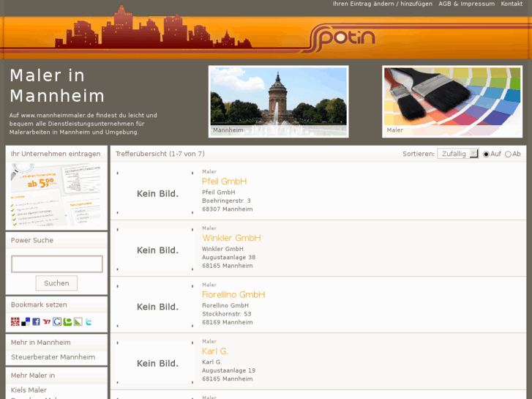
Task: Bookmark page with Technorati green icon
Action: (x=67, y=321)
